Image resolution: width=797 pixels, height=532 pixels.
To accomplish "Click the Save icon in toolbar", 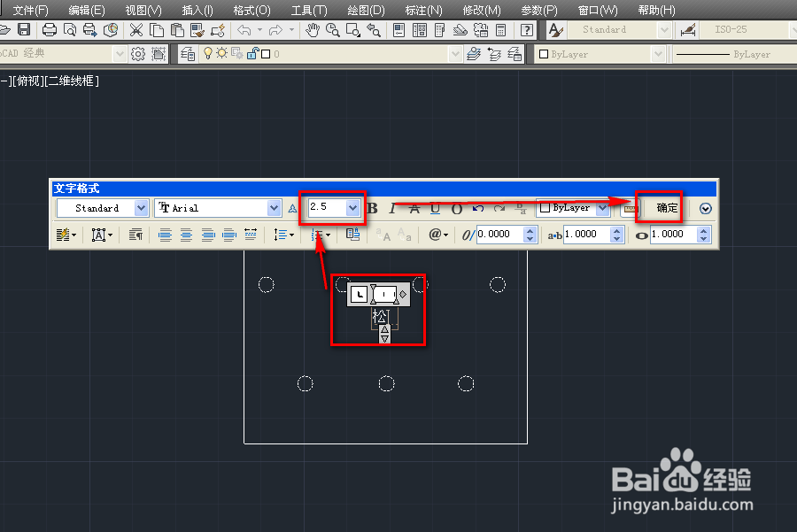I will pos(23,30).
